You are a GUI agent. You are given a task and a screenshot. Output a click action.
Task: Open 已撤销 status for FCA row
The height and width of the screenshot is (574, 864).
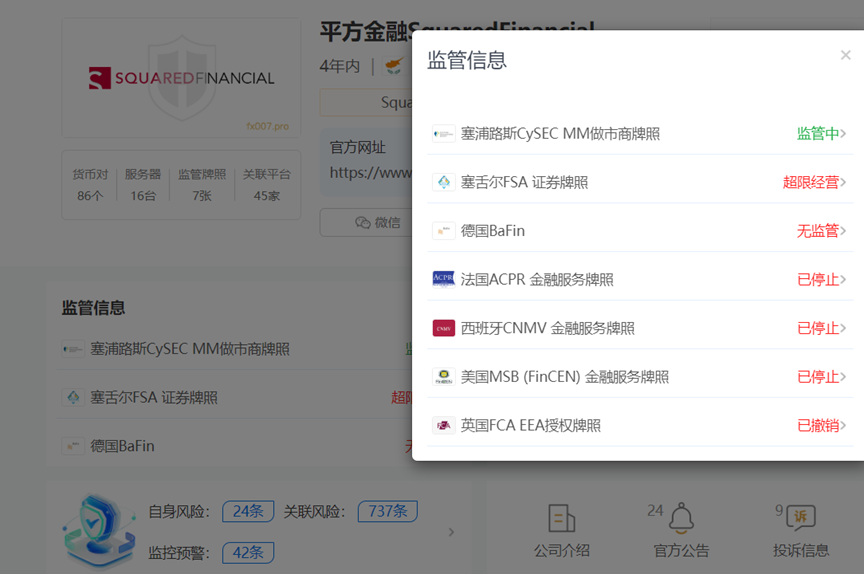click(821, 425)
